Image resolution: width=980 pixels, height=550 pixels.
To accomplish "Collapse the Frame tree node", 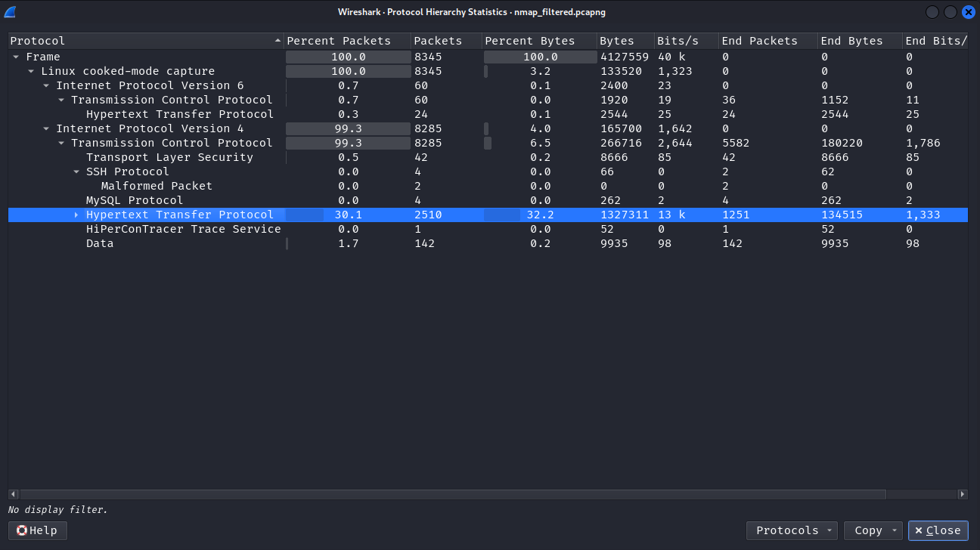I will [x=16, y=57].
